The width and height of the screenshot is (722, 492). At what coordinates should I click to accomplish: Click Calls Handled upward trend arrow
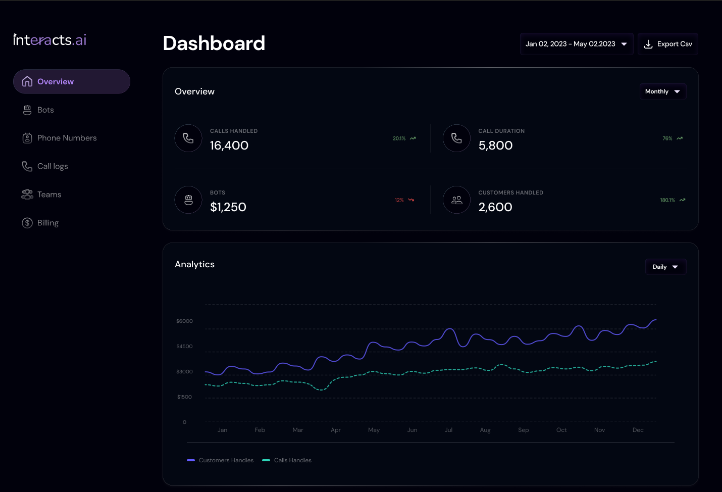[x=413, y=138]
